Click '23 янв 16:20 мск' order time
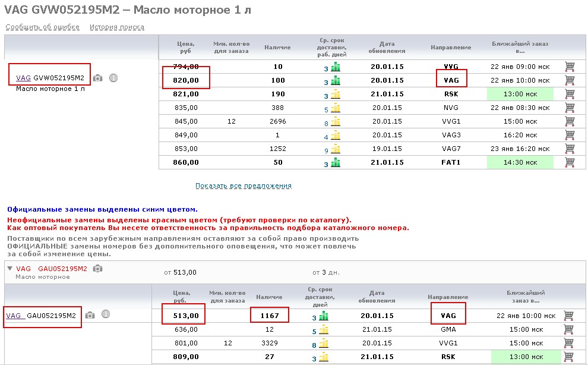This screenshot has height=365, width=588. pos(520,149)
